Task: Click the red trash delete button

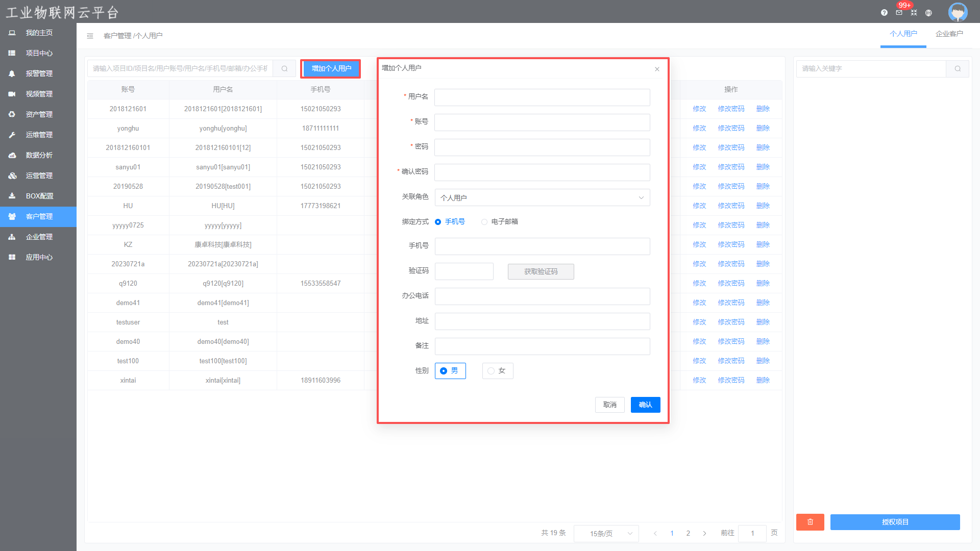Action: [810, 522]
